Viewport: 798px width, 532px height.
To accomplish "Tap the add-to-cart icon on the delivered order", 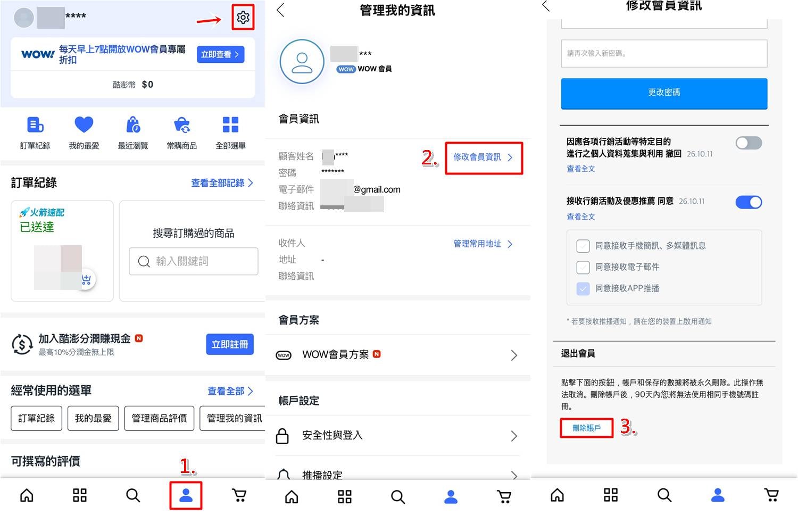I will [86, 279].
